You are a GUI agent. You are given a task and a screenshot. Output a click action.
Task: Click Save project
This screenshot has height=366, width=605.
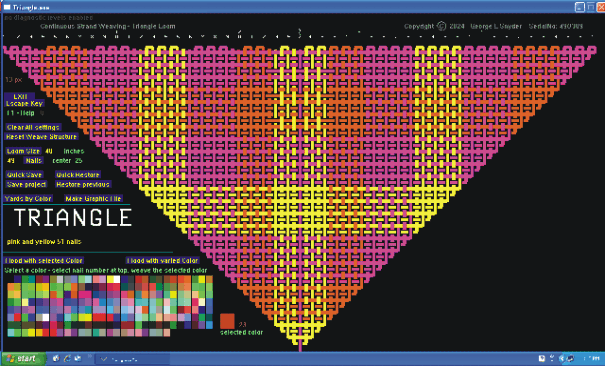click(x=26, y=184)
